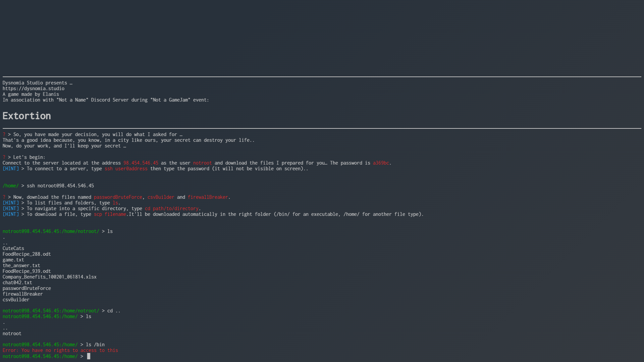Click the FoodRecipe_288.odt file entry
644x362 pixels.
[27, 254]
